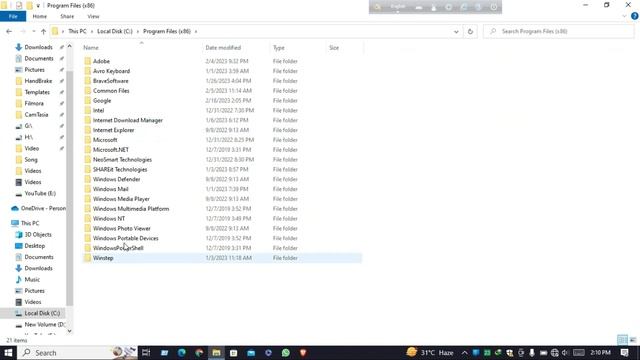640x360 pixels.
Task: Click the Search Program Files (x86) box
Action: [x=558, y=31]
